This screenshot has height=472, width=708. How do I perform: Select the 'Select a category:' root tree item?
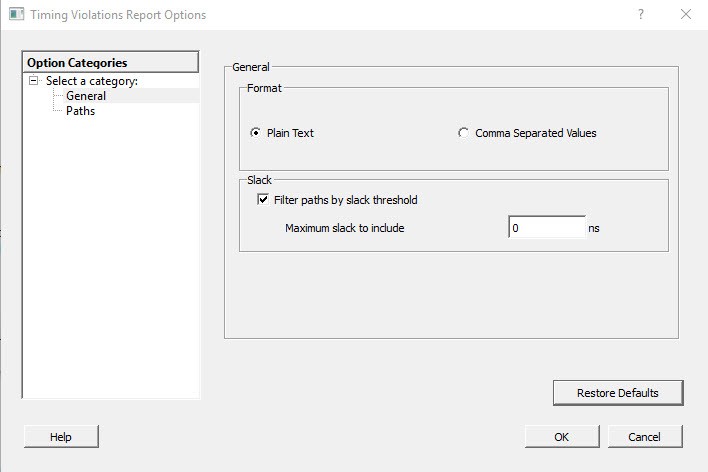point(91,81)
